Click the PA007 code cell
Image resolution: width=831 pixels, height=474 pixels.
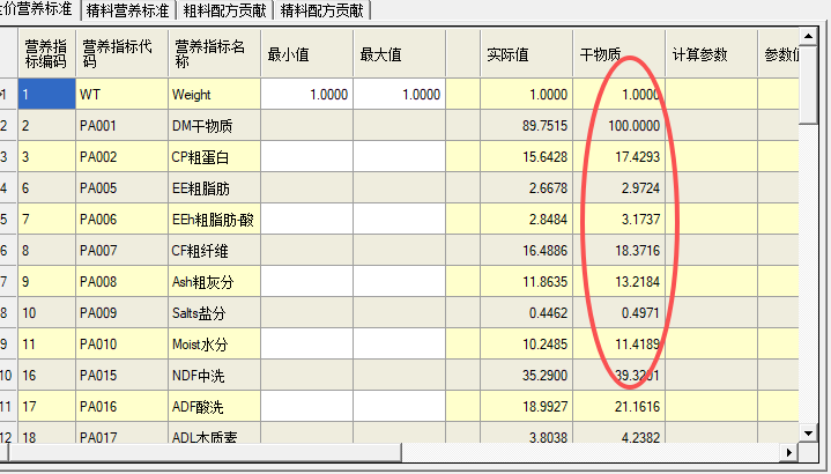122,250
